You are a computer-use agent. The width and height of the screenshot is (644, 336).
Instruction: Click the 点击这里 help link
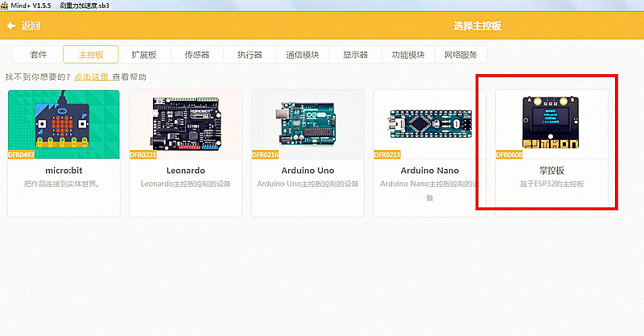click(92, 77)
